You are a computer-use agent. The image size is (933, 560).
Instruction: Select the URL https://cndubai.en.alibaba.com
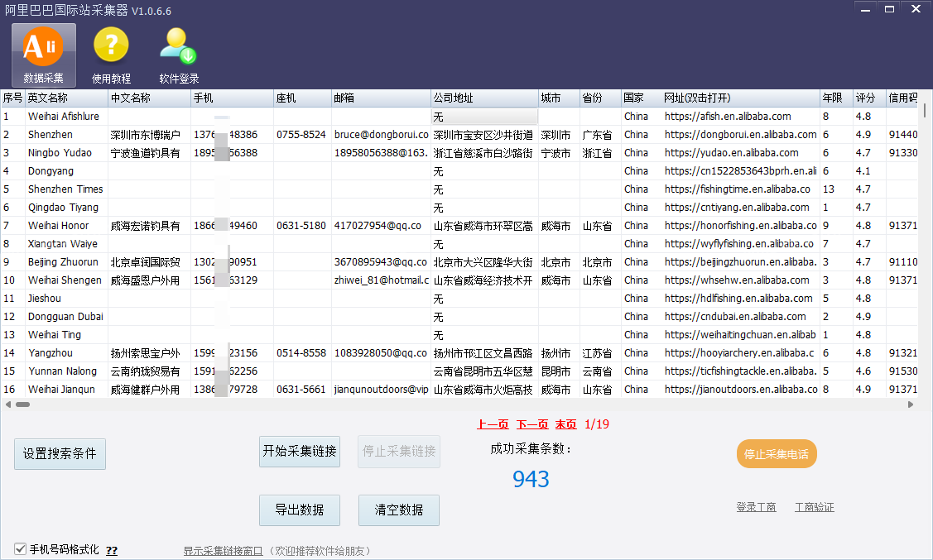pos(741,317)
